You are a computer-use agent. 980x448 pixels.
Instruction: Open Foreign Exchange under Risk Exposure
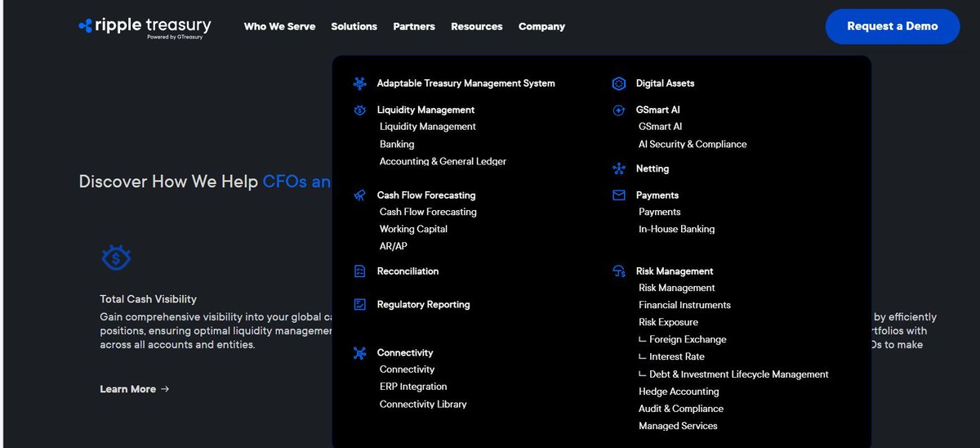point(688,339)
